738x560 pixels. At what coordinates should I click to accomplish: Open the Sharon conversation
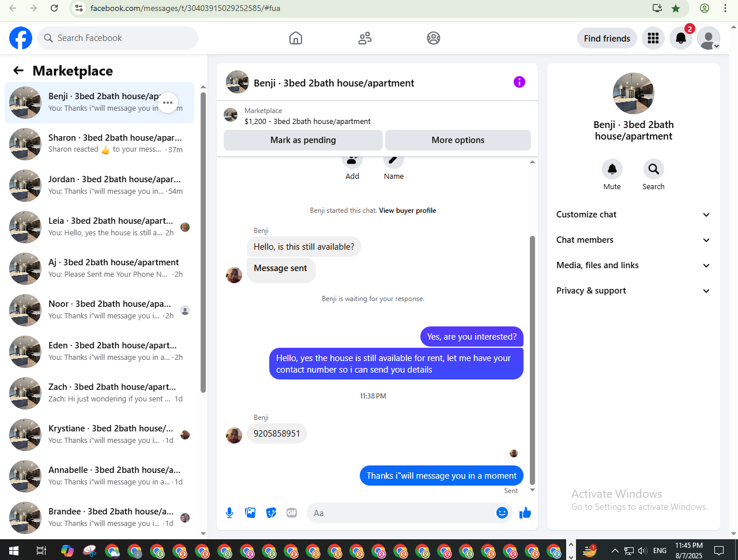pyautogui.click(x=100, y=144)
